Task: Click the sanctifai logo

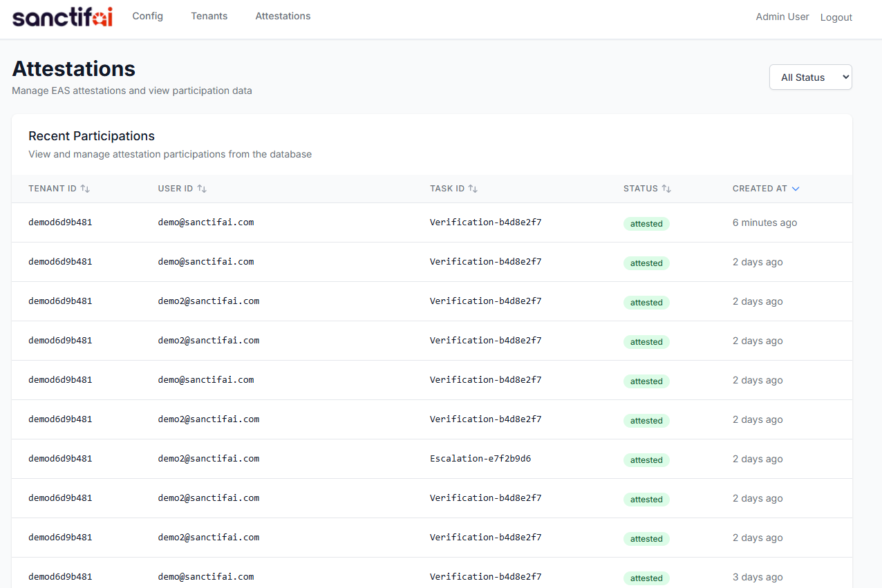Action: tap(62, 17)
